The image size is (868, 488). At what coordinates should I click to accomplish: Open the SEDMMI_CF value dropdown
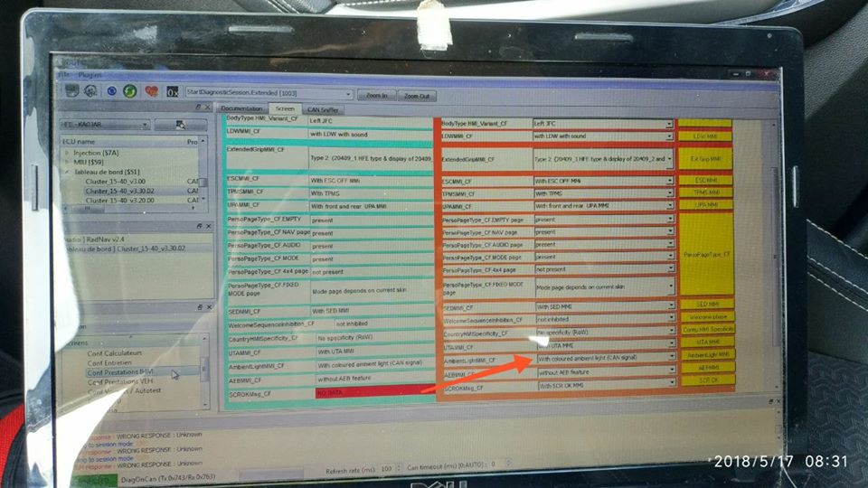[606, 306]
